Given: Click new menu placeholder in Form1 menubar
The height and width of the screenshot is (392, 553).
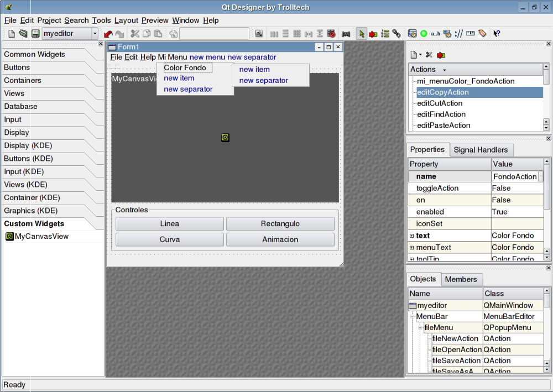Looking at the screenshot, I should click(x=207, y=57).
